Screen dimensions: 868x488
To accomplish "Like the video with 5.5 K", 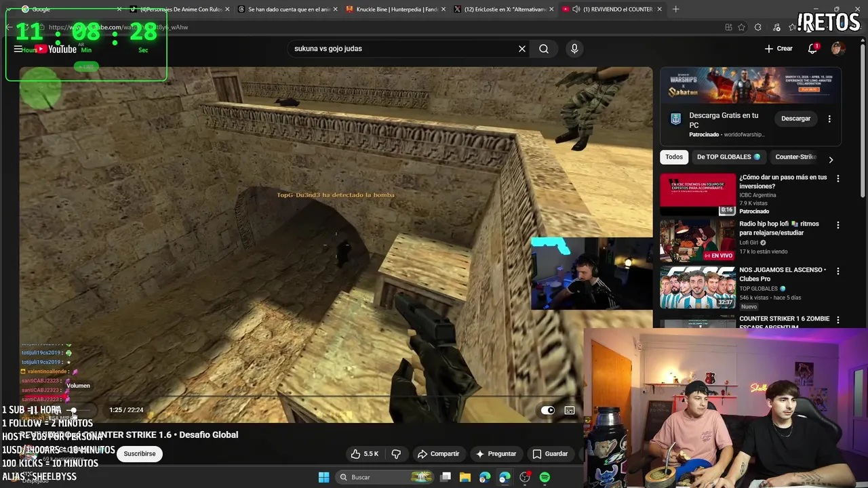I will click(x=365, y=453).
